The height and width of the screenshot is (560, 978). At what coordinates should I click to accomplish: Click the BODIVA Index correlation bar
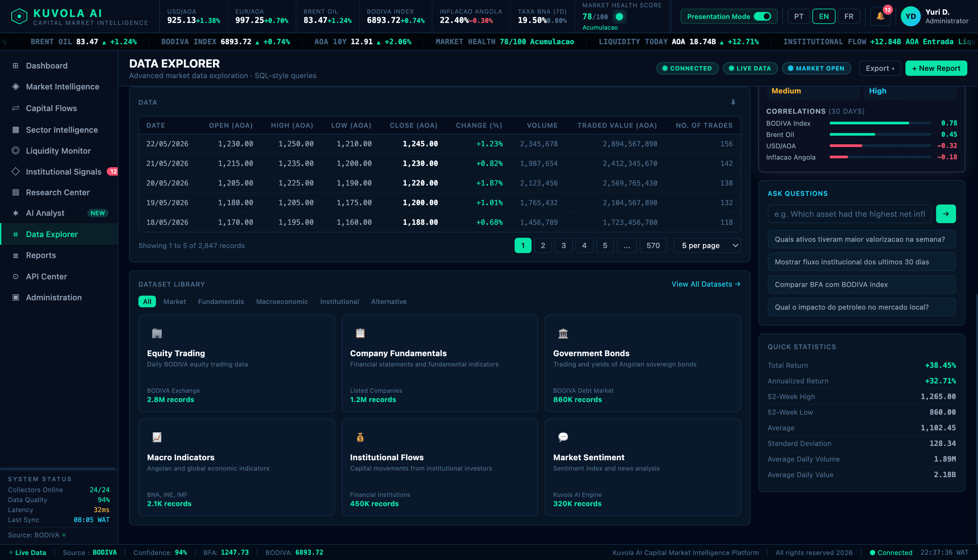point(880,123)
